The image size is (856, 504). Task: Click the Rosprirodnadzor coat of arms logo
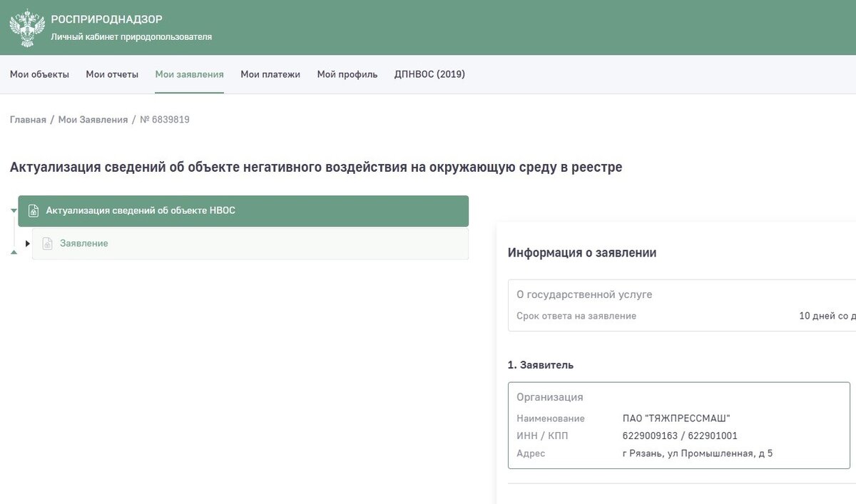26,27
